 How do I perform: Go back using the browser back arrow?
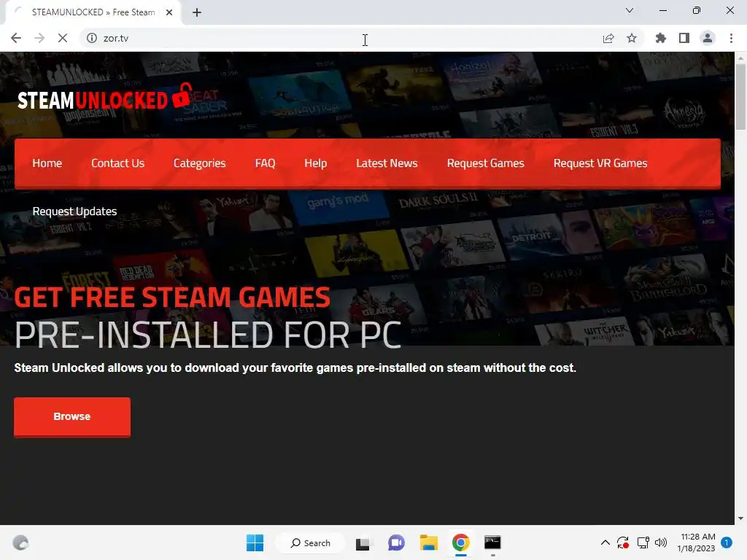tap(16, 38)
